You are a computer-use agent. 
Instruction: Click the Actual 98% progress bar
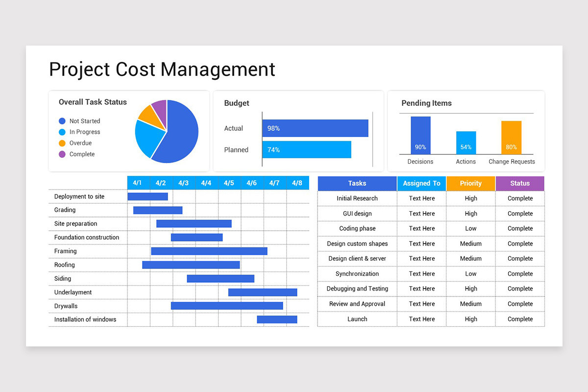[x=315, y=127]
